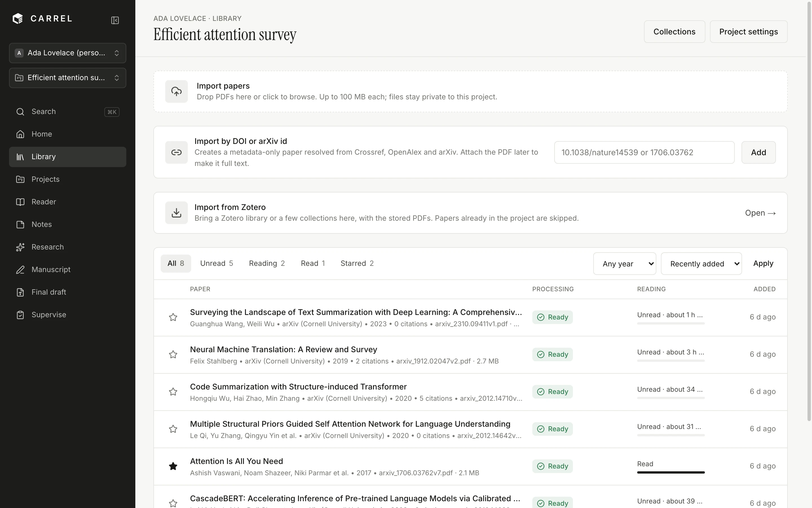Click the reading progress bar for Neural Machine Translation
The height and width of the screenshot is (508, 812).
point(671,360)
